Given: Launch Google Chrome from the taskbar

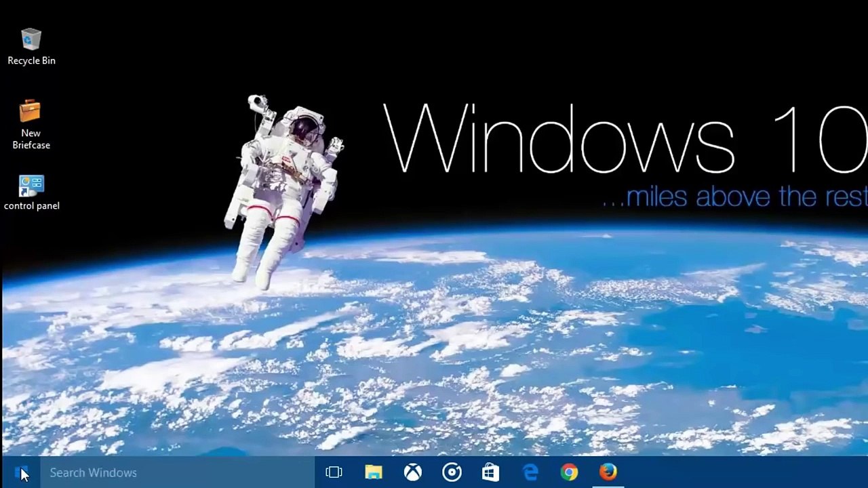Looking at the screenshot, I should [x=569, y=472].
